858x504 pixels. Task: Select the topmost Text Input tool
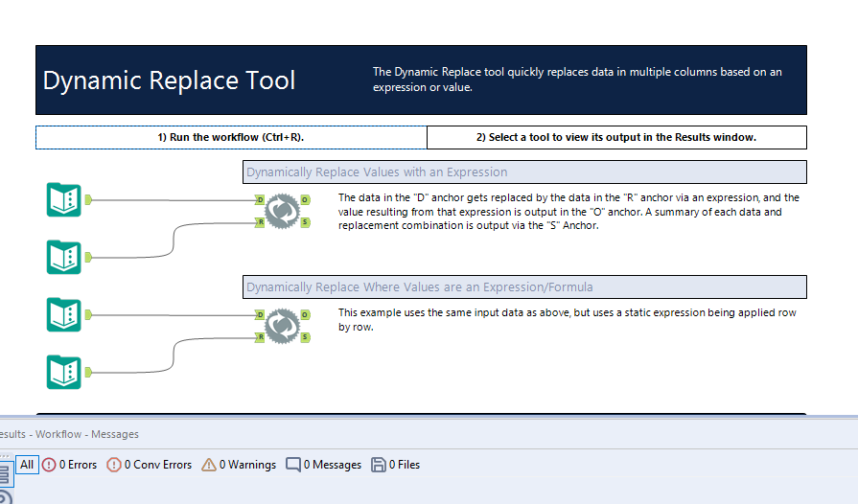point(64,199)
